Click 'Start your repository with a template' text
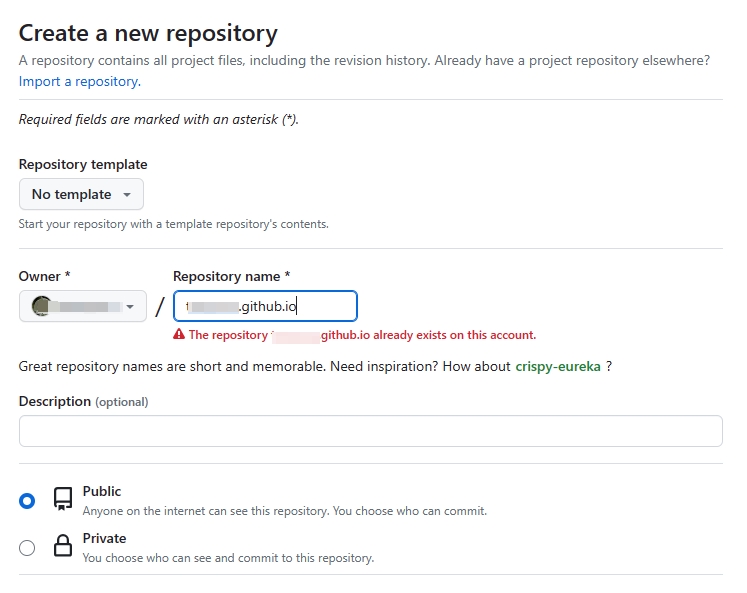 [x=173, y=224]
